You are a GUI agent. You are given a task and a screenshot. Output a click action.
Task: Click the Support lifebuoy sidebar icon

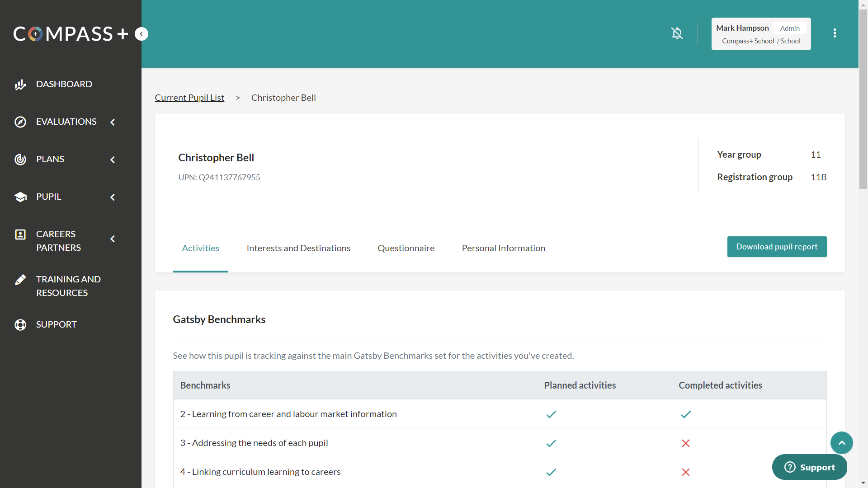pyautogui.click(x=20, y=325)
